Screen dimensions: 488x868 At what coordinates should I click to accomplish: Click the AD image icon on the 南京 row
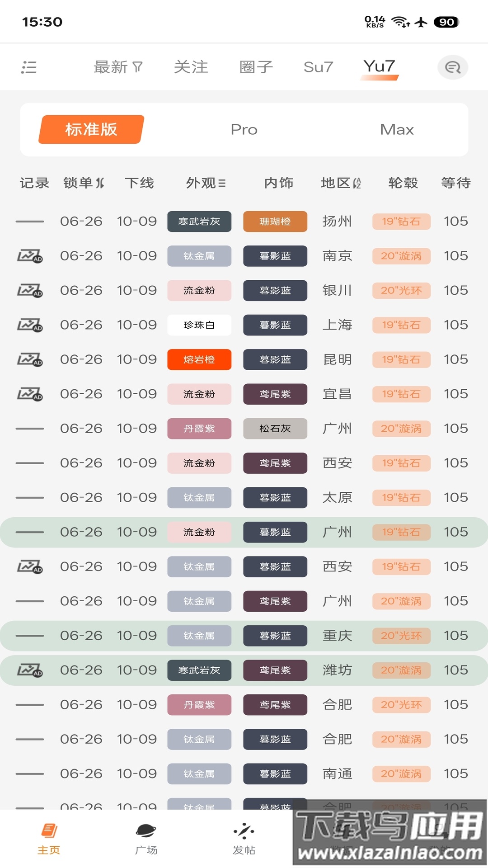[30, 256]
